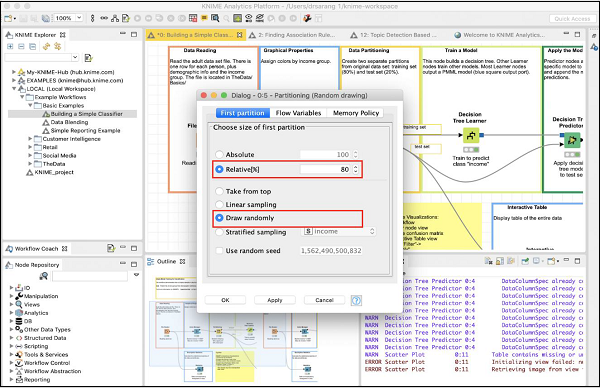This screenshot has height=388, width=600.
Task: Click the Open node monitor toolbar icon
Action: [x=215, y=18]
